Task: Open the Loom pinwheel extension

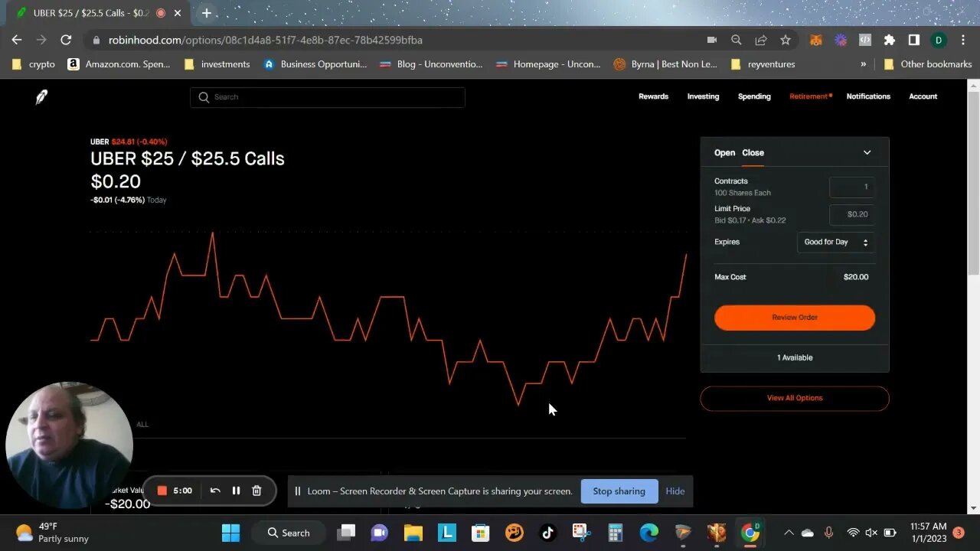Action: pyautogui.click(x=841, y=40)
